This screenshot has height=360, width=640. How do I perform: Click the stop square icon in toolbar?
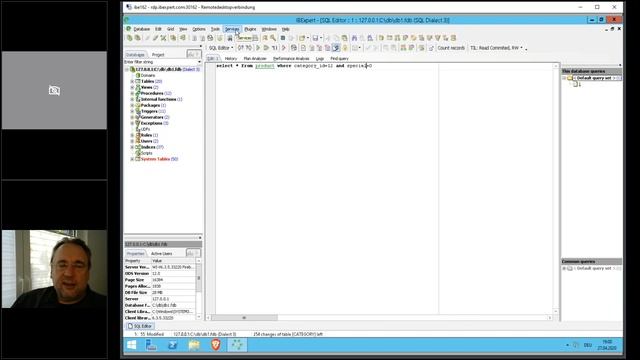tap(282, 38)
